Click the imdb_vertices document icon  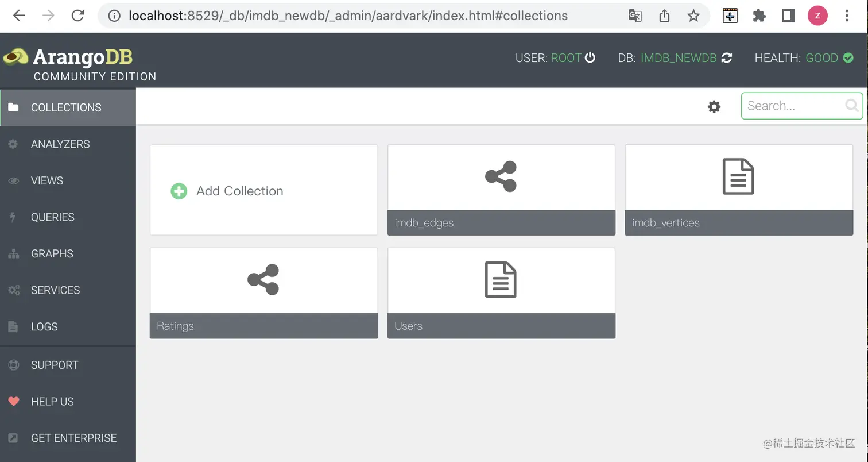click(738, 176)
